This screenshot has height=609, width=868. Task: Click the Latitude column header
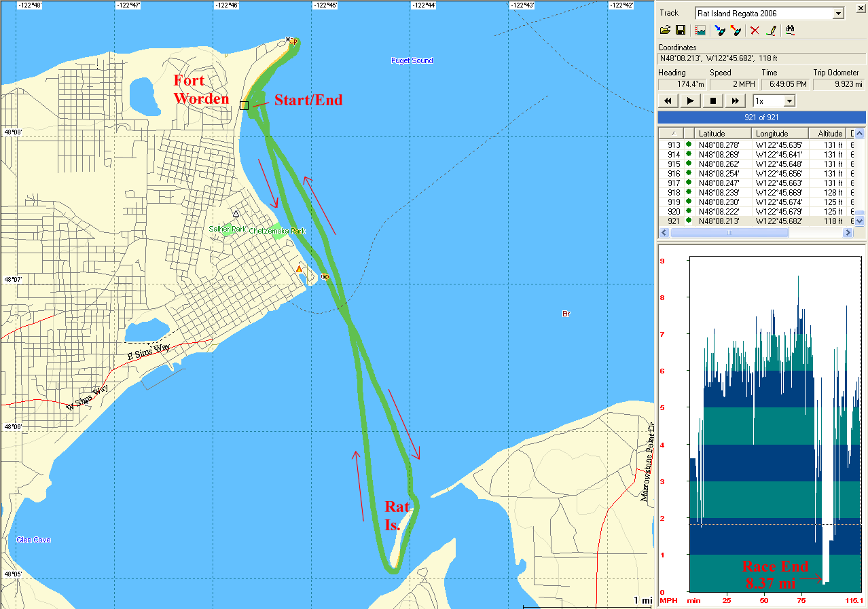pos(723,134)
